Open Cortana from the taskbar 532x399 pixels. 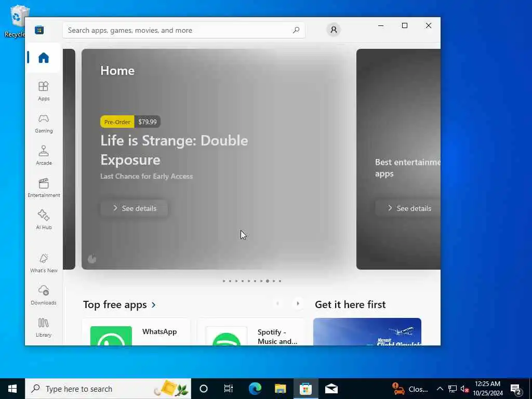204,389
